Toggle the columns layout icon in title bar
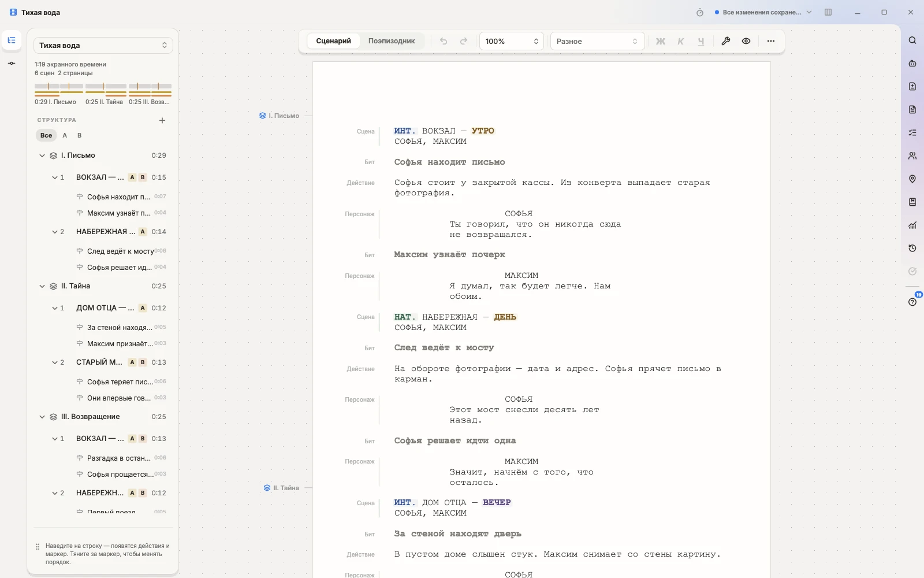 click(x=828, y=12)
